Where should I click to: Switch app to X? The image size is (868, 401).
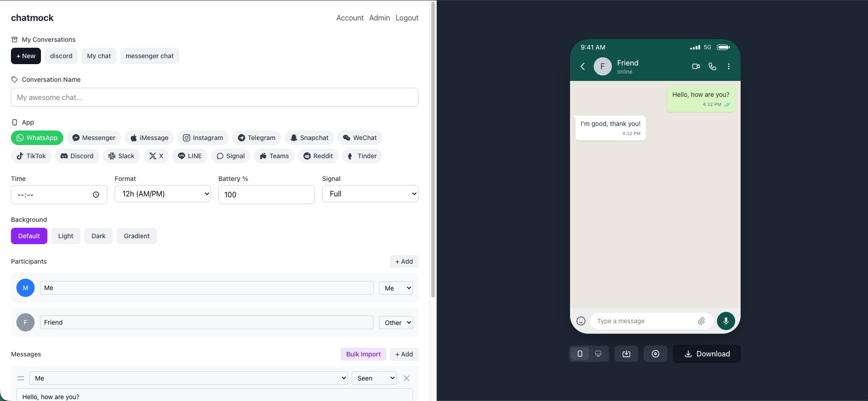[156, 156]
